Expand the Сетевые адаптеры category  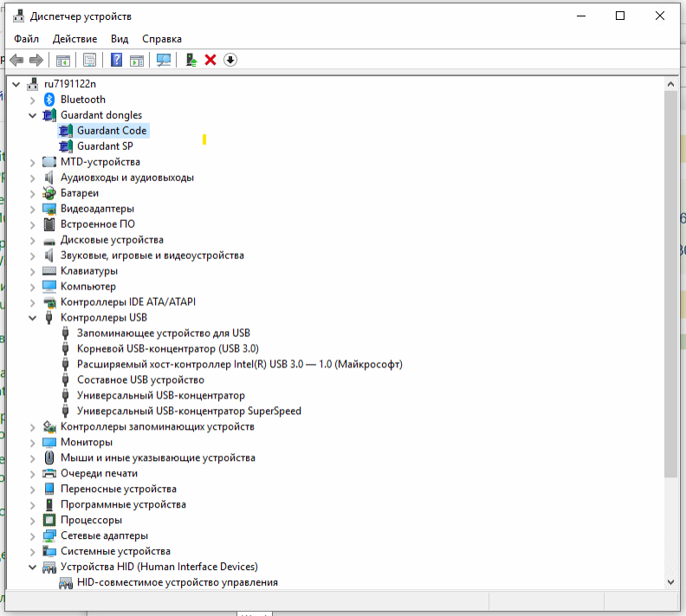(x=33, y=536)
